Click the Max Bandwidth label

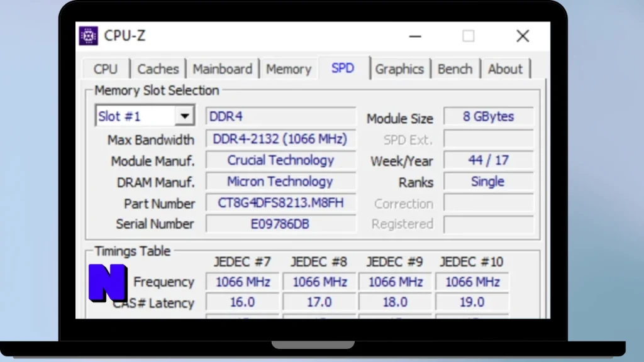pyautogui.click(x=151, y=140)
